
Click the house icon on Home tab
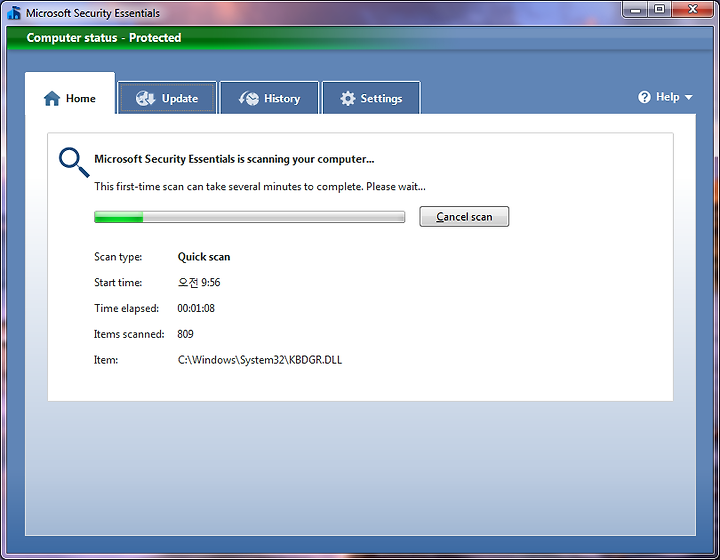coord(52,98)
